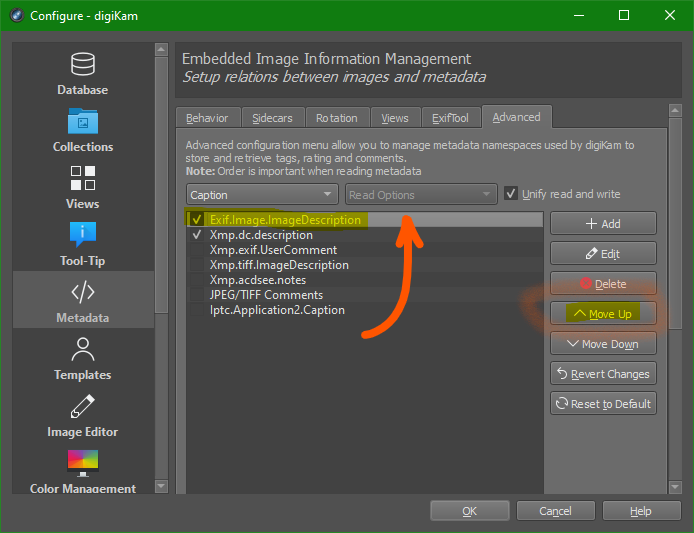
Task: Select Xmp.acdsee.notes row text
Action: click(258, 280)
